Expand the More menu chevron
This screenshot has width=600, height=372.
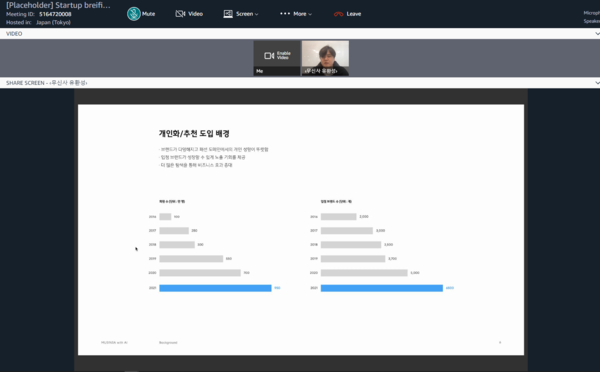pyautogui.click(x=310, y=14)
